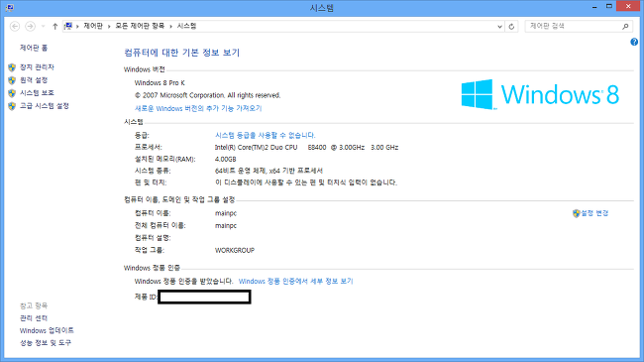Minimize the 시스템 window
Image resolution: width=644 pixels, height=362 pixels.
point(594,7)
